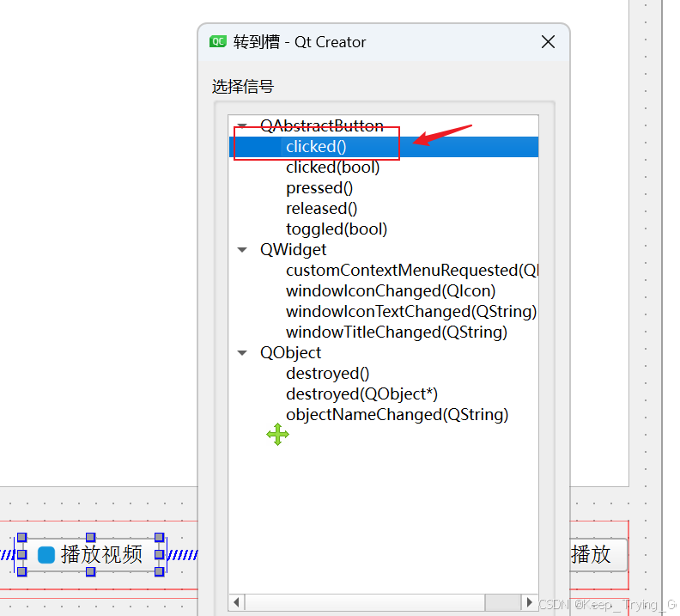Select the clicked() signal row
The width and height of the screenshot is (680, 616).
[384, 147]
